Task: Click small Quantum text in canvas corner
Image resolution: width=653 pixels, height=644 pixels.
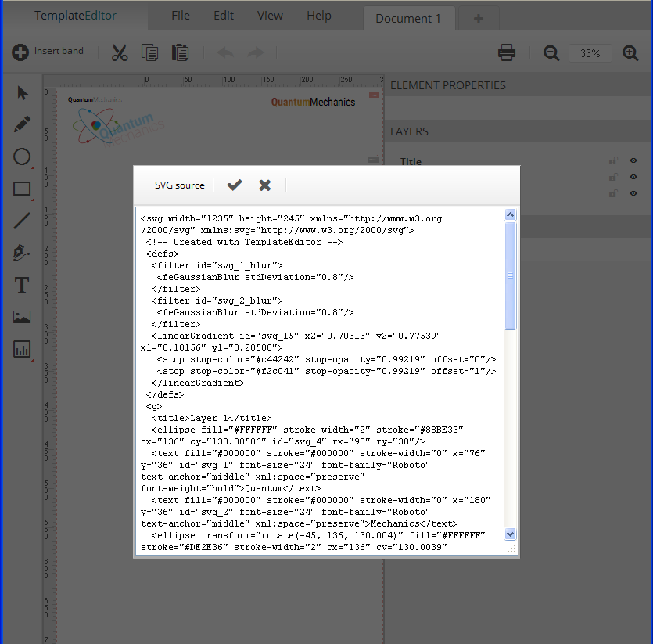Action: (81, 99)
